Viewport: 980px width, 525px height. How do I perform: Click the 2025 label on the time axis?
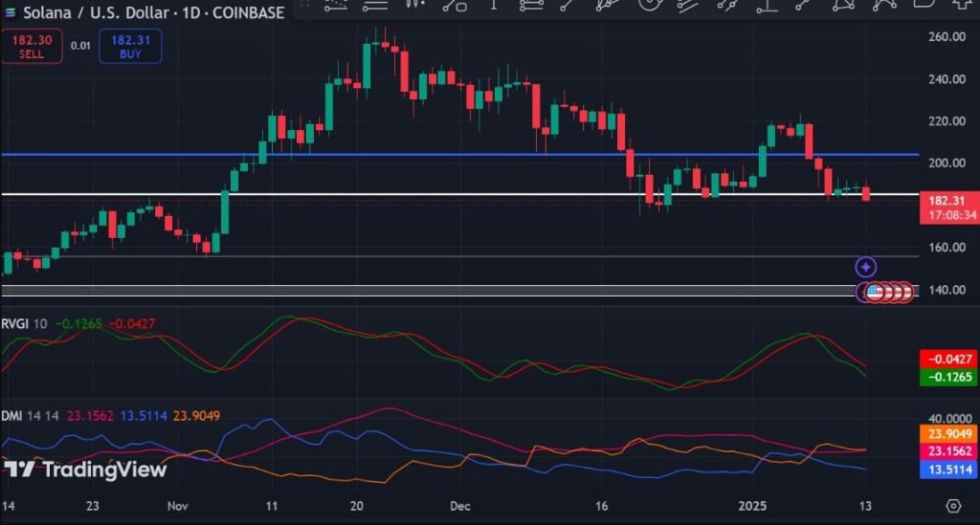752,506
